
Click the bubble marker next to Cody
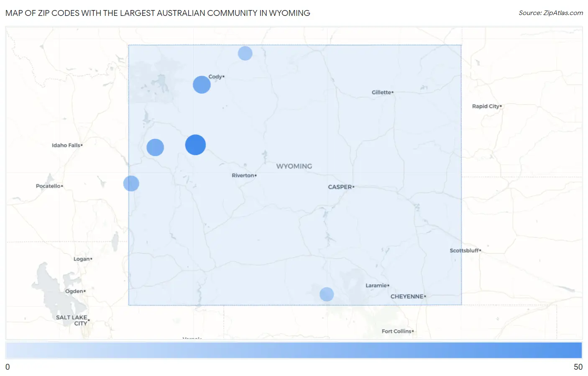202,85
